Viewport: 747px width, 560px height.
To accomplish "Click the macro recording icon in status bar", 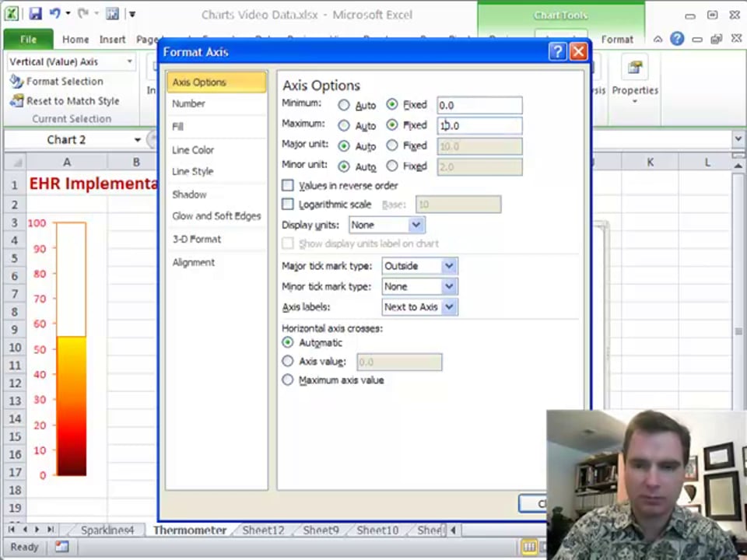I will tap(61, 547).
